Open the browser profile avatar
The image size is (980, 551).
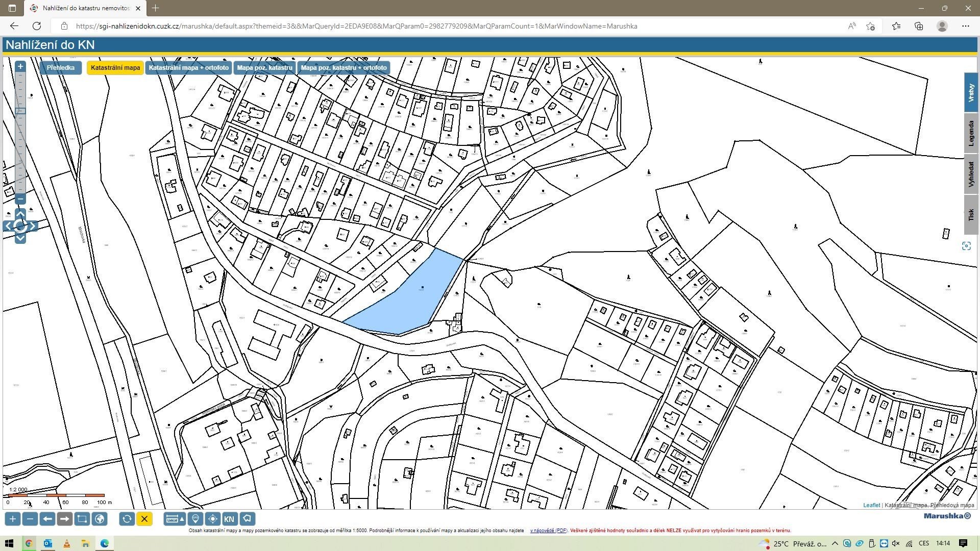[942, 26]
